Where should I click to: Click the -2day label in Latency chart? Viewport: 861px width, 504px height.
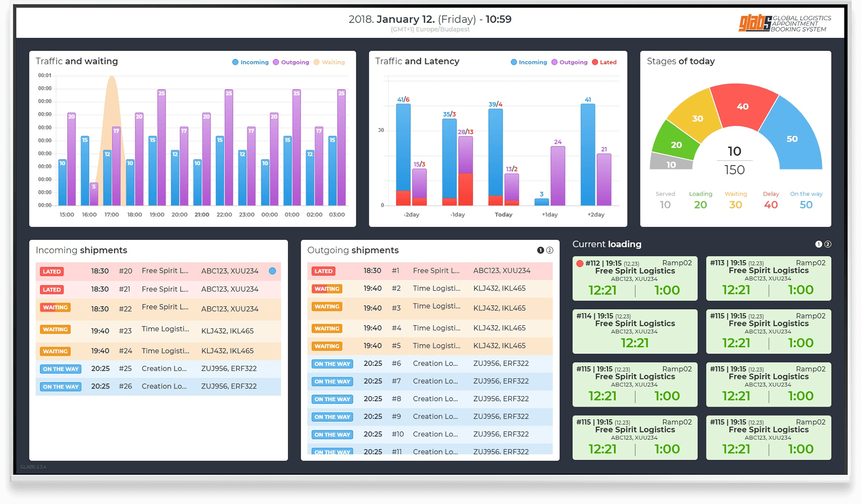(411, 215)
